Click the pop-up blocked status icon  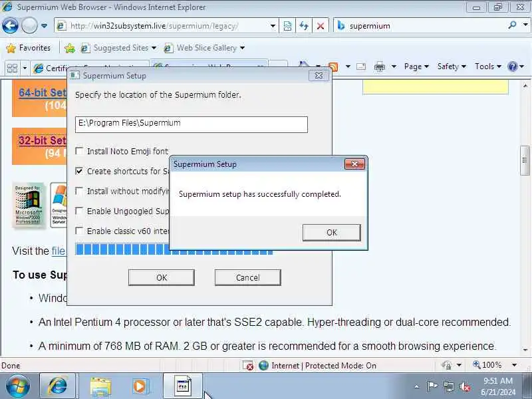point(248,365)
